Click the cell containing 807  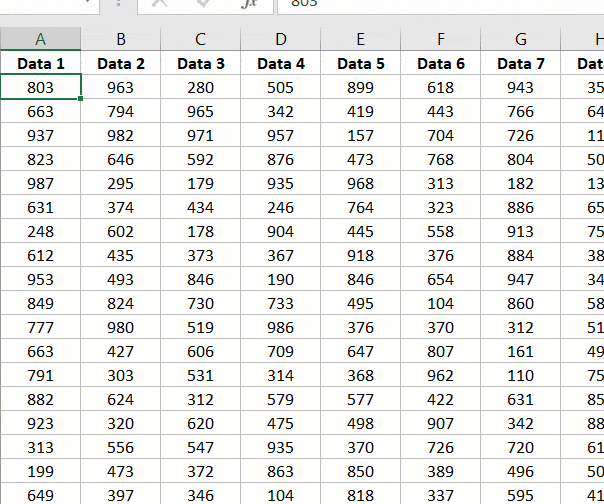[x=441, y=351]
